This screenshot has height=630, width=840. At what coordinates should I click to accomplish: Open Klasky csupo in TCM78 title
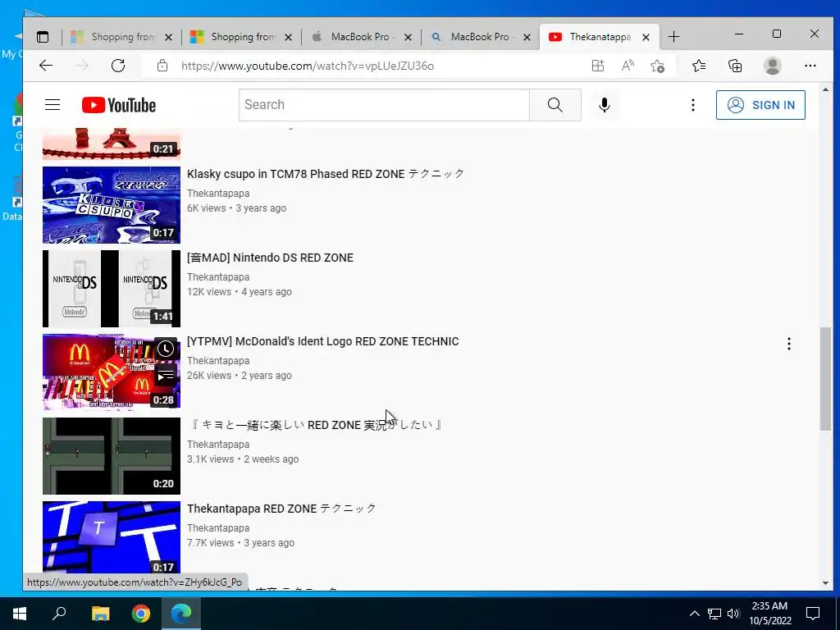coord(326,174)
